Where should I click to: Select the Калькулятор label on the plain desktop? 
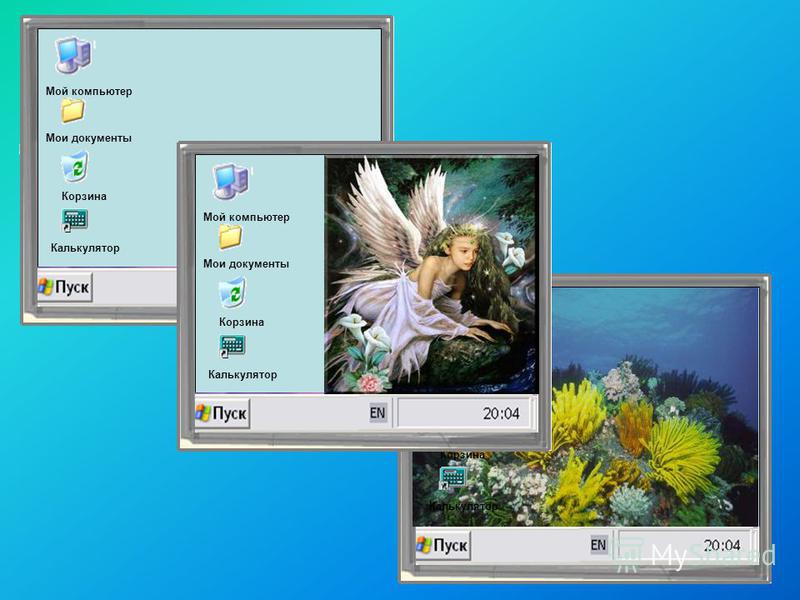click(x=85, y=248)
